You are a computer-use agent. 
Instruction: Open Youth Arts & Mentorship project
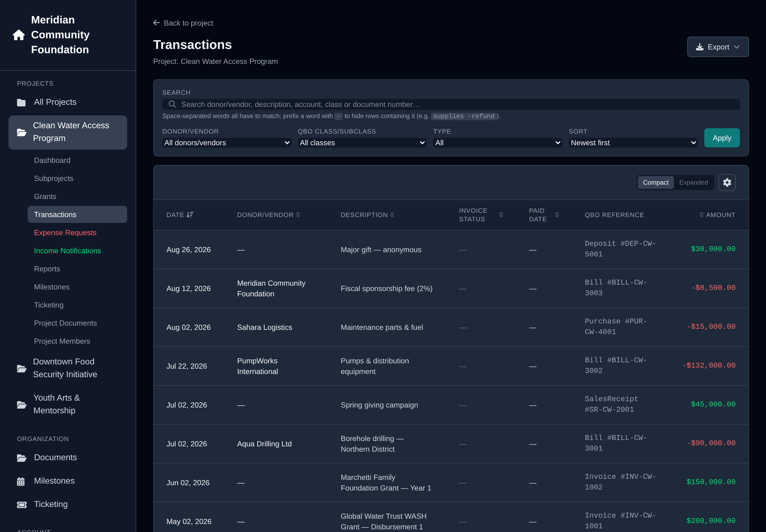point(68,404)
